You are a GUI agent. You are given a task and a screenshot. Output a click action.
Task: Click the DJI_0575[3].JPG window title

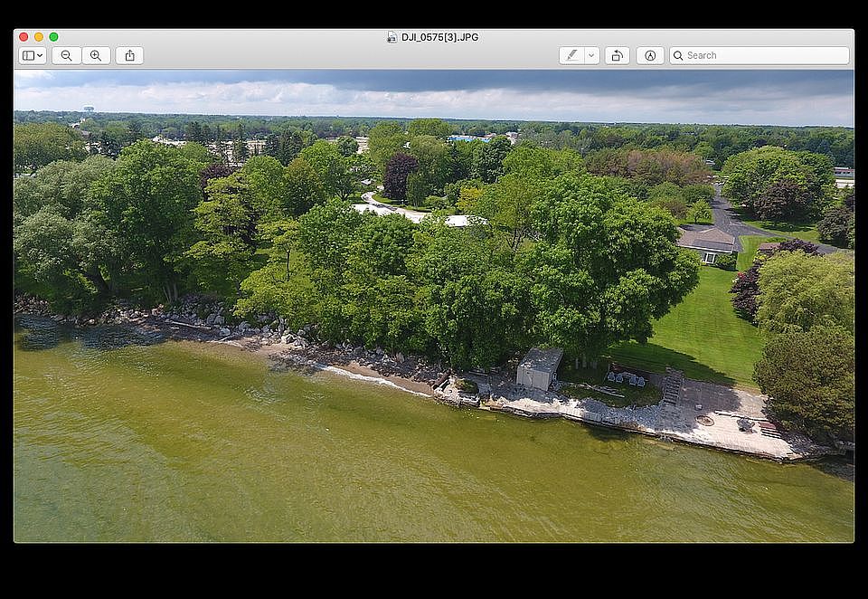(x=440, y=37)
